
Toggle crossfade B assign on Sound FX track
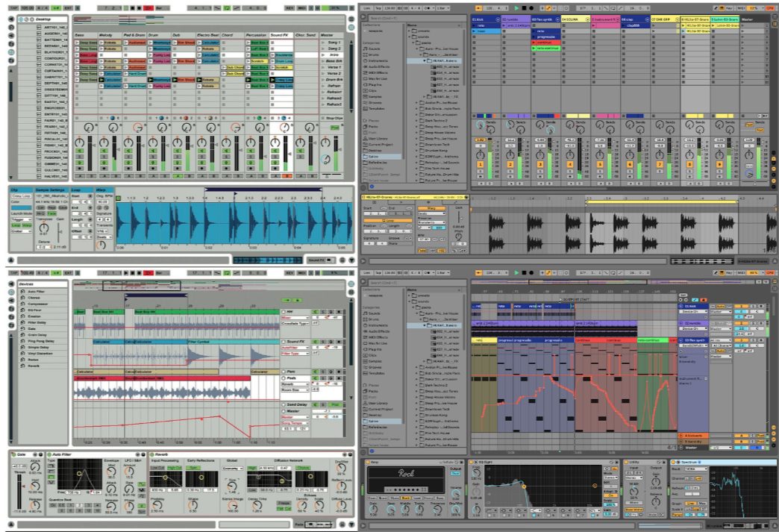(287, 176)
